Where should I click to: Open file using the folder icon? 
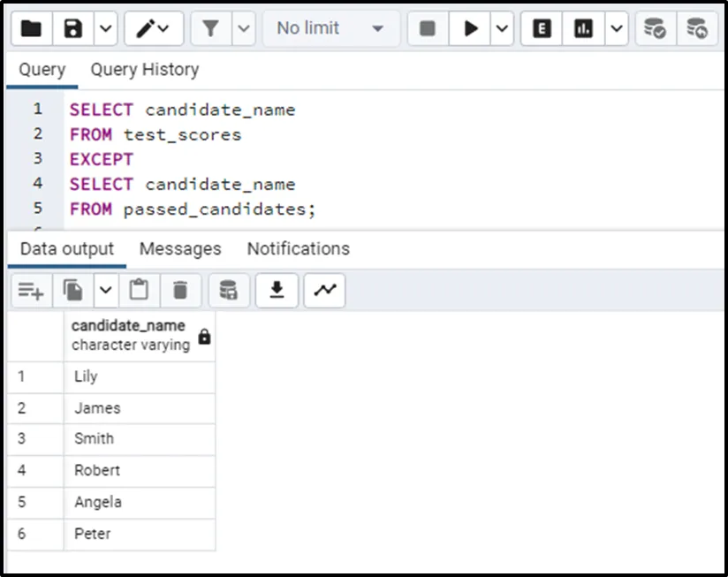click(32, 29)
